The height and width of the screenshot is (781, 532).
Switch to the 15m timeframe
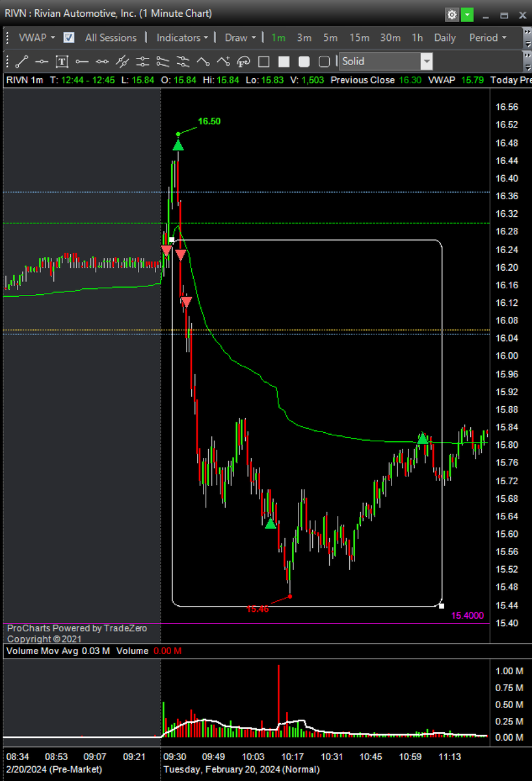click(359, 38)
